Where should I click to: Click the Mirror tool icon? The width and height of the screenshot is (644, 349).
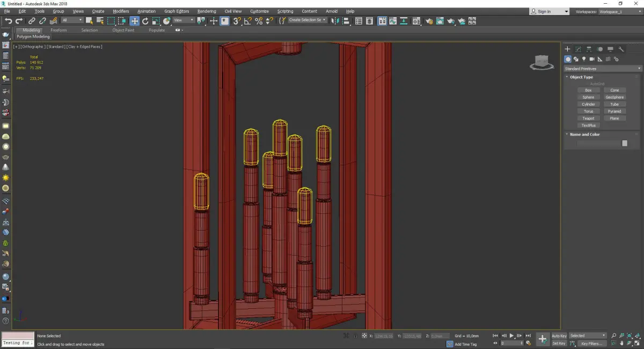coord(335,21)
